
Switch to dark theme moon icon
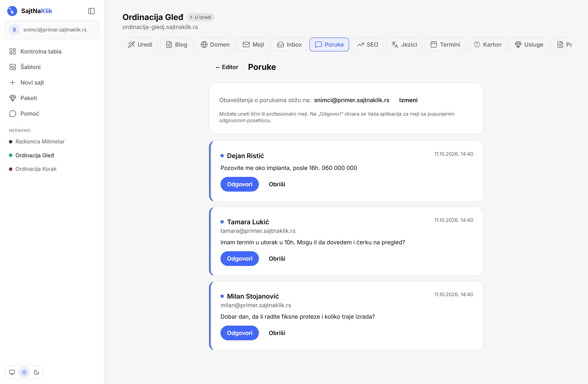37,372
